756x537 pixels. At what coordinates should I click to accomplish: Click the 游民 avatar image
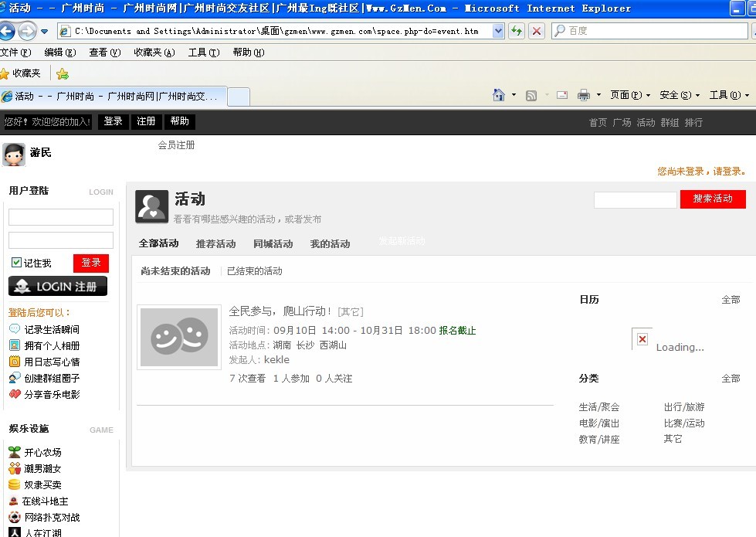pos(14,155)
